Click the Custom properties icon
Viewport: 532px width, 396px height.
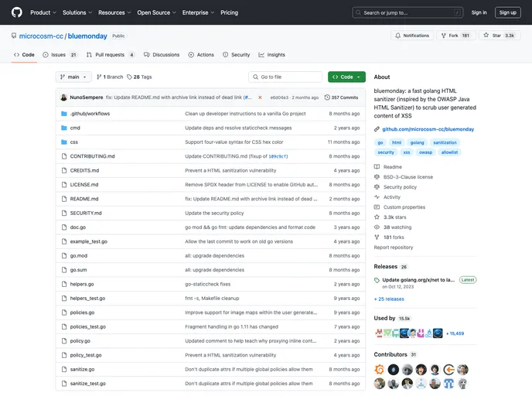click(x=377, y=207)
